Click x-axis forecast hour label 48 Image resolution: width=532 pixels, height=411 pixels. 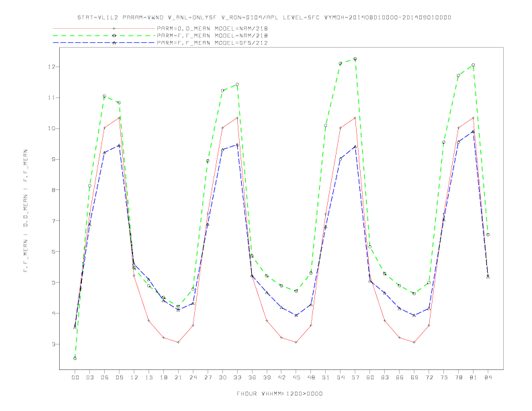pyautogui.click(x=311, y=377)
